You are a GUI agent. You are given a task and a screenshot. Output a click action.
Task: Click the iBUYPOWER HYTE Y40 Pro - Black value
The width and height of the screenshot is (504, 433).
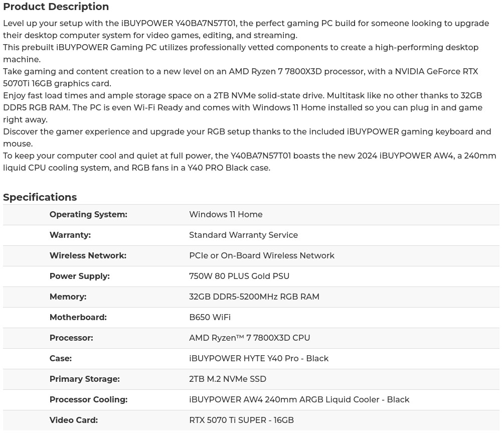[x=259, y=358]
